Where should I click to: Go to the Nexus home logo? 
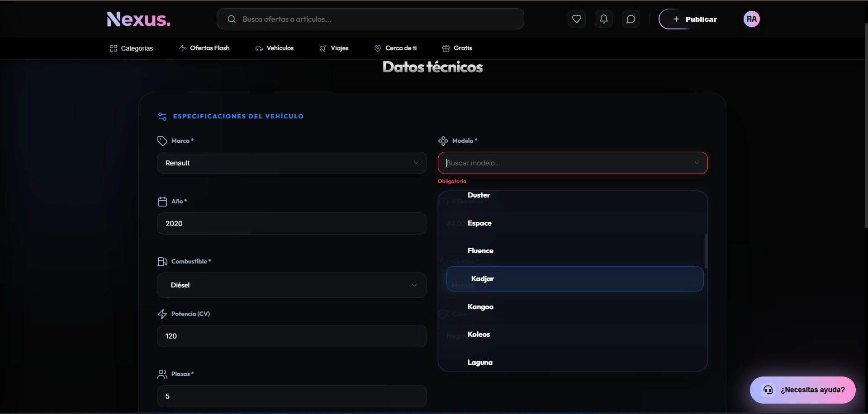pyautogui.click(x=138, y=19)
